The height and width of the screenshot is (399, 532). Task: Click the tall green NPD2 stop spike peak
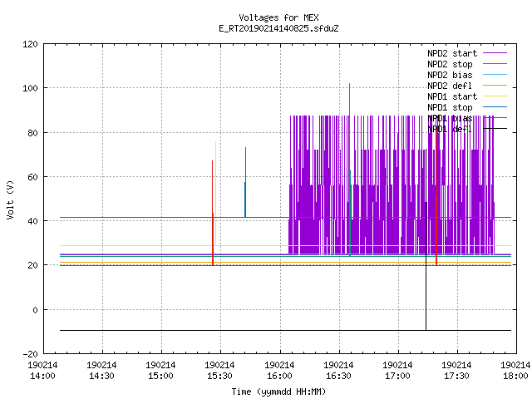click(x=349, y=84)
